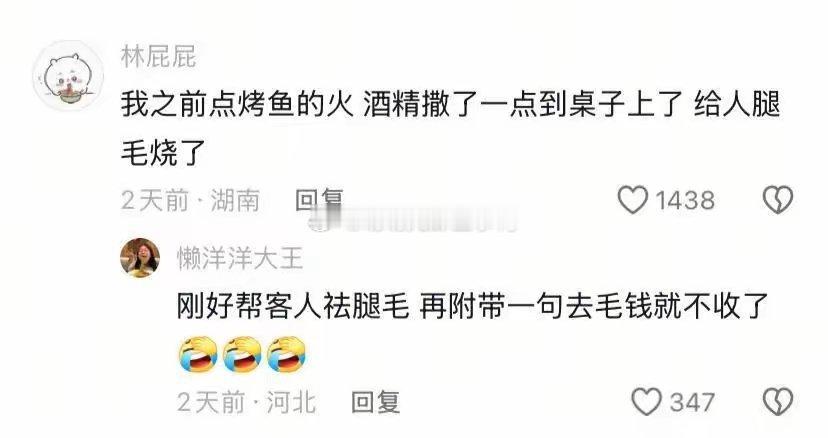Select the 347 like count
Image resolution: width=828 pixels, height=438 pixels.
[692, 403]
